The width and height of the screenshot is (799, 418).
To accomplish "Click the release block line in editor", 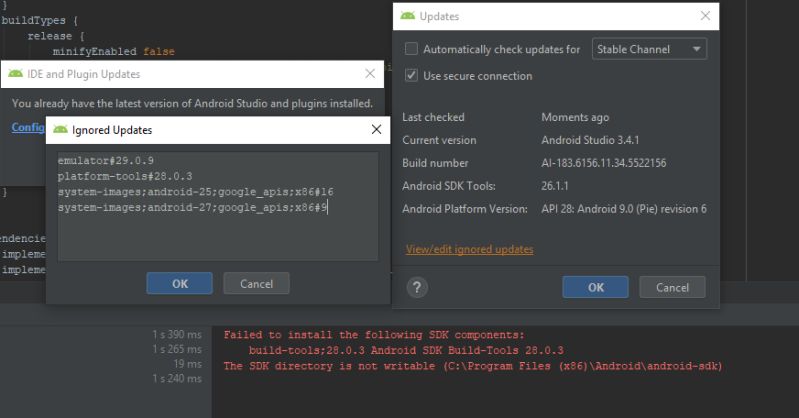I will tap(56, 36).
